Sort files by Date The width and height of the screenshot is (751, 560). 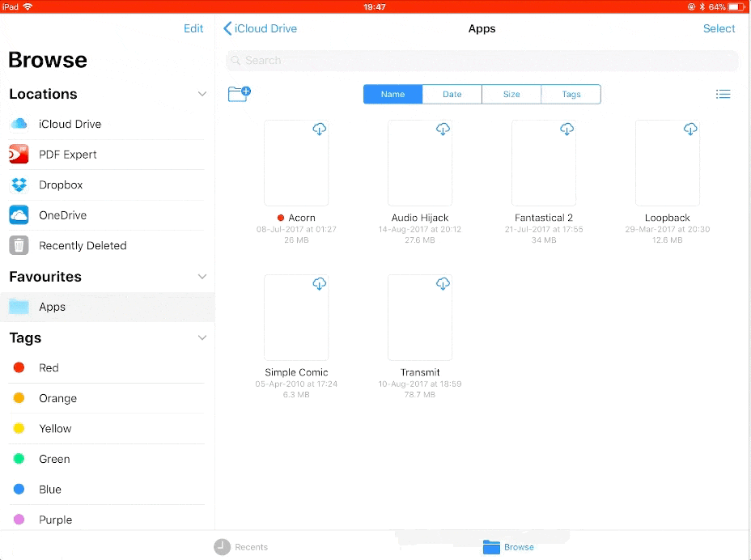452,95
